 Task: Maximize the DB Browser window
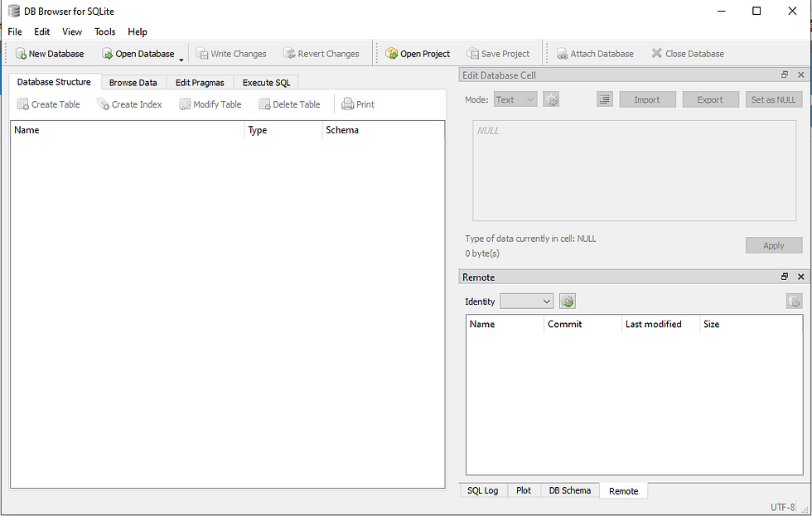click(x=756, y=11)
